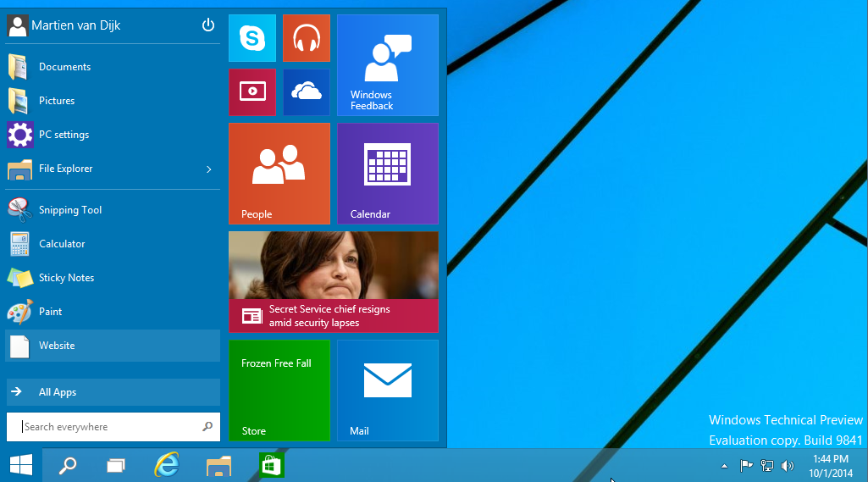This screenshot has width=868, height=482.
Task: Open File Explorer from the taskbar
Action: click(218, 466)
